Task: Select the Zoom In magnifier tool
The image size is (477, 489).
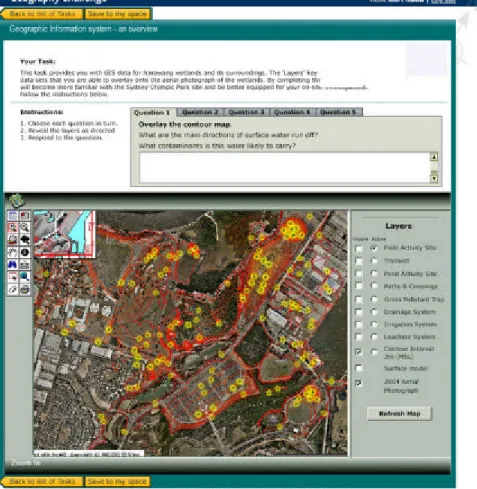Action: 13,228
